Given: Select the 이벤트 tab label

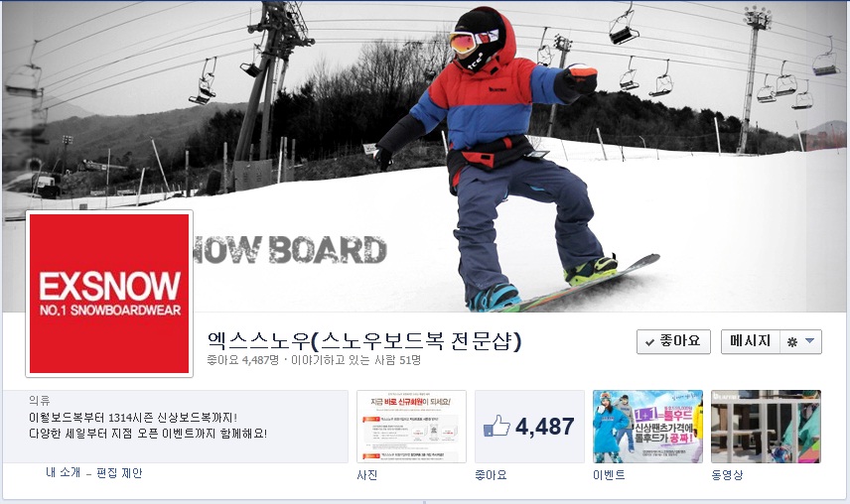Looking at the screenshot, I should (609, 475).
